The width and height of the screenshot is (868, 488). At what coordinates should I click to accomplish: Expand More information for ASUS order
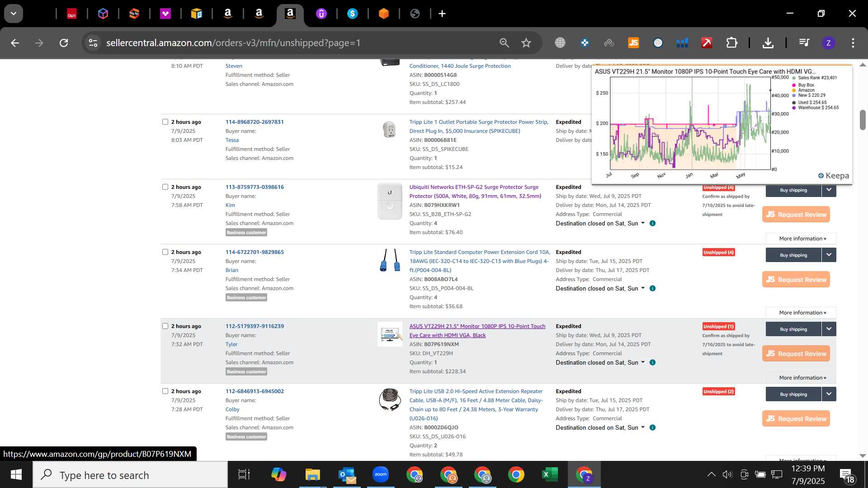[801, 378]
